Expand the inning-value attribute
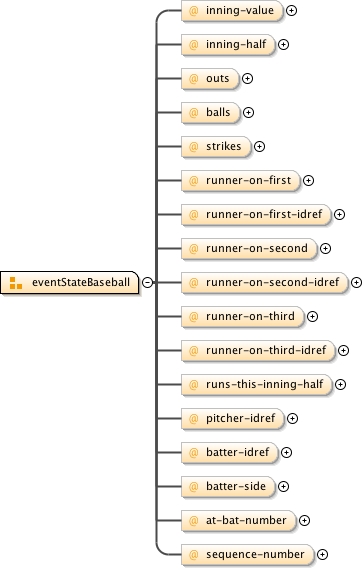 [291, 11]
